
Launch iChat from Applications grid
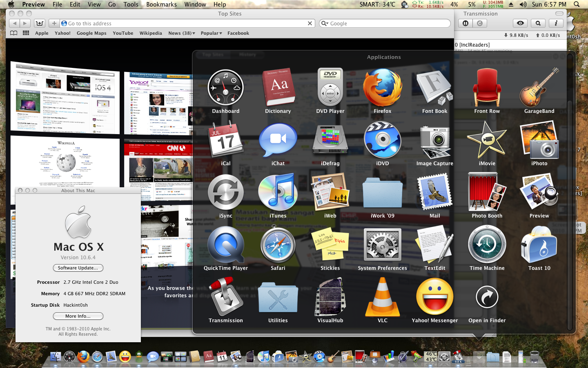278,140
